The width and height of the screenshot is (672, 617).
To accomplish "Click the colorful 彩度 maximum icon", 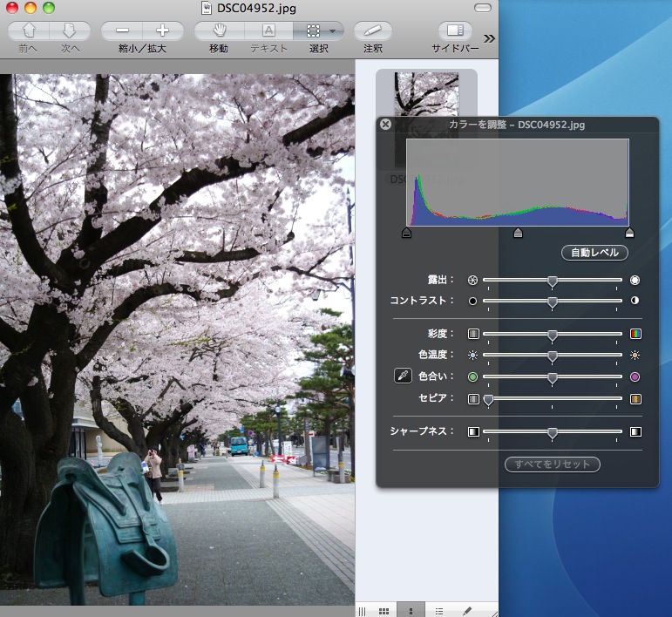I will tap(635, 334).
